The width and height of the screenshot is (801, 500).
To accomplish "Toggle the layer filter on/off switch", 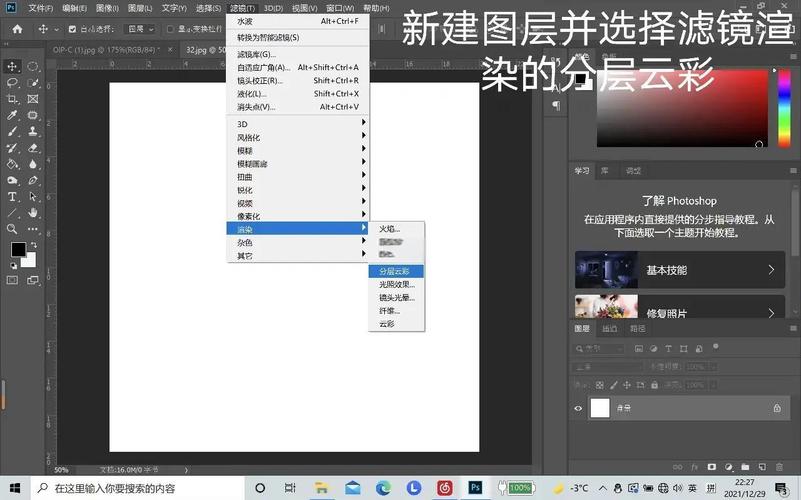I will 716,347.
